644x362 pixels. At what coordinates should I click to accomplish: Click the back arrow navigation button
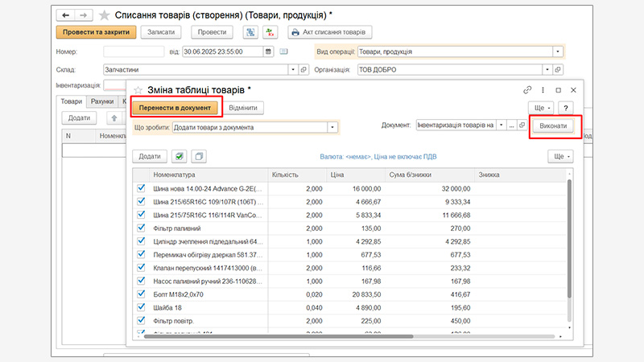coord(66,14)
